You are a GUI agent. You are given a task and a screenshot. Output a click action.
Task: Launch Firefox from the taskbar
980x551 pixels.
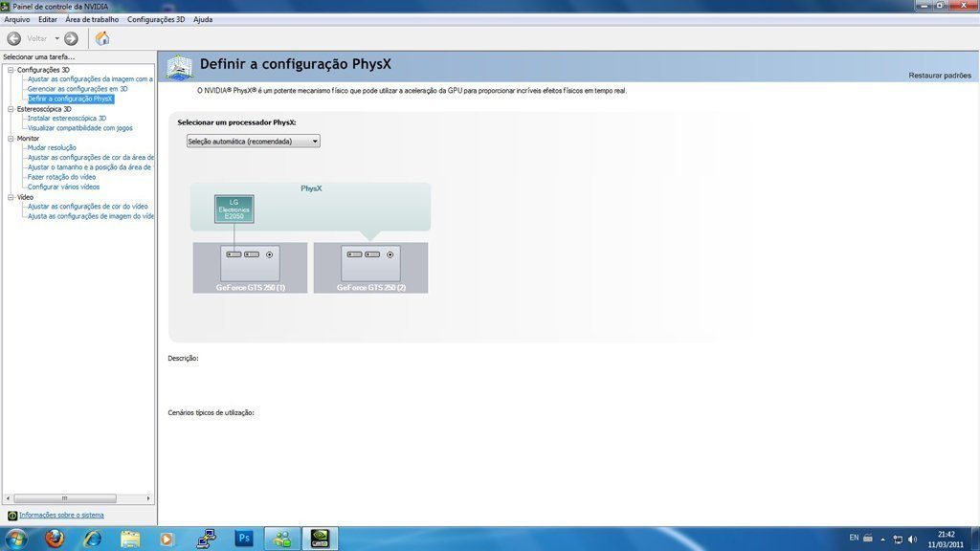tap(55, 539)
